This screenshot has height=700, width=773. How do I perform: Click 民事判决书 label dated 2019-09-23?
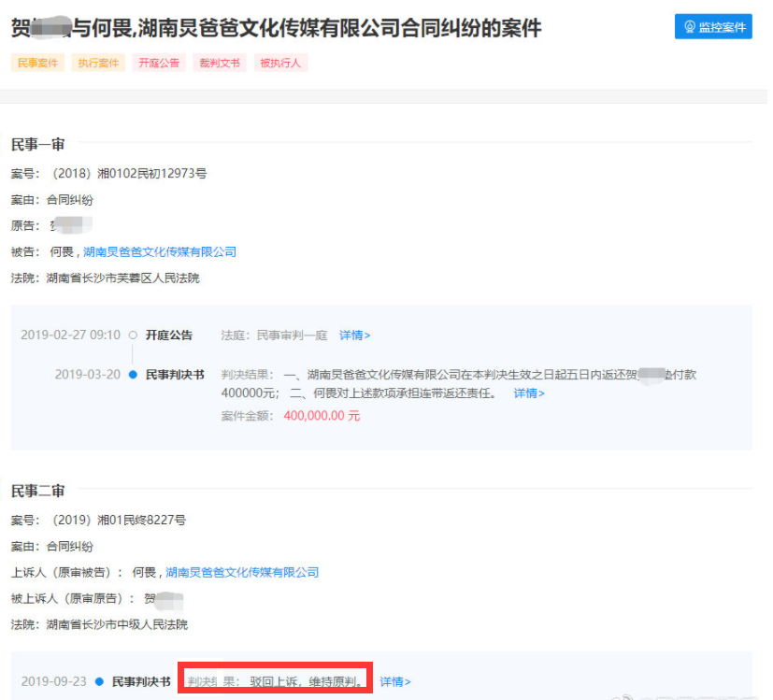141,681
